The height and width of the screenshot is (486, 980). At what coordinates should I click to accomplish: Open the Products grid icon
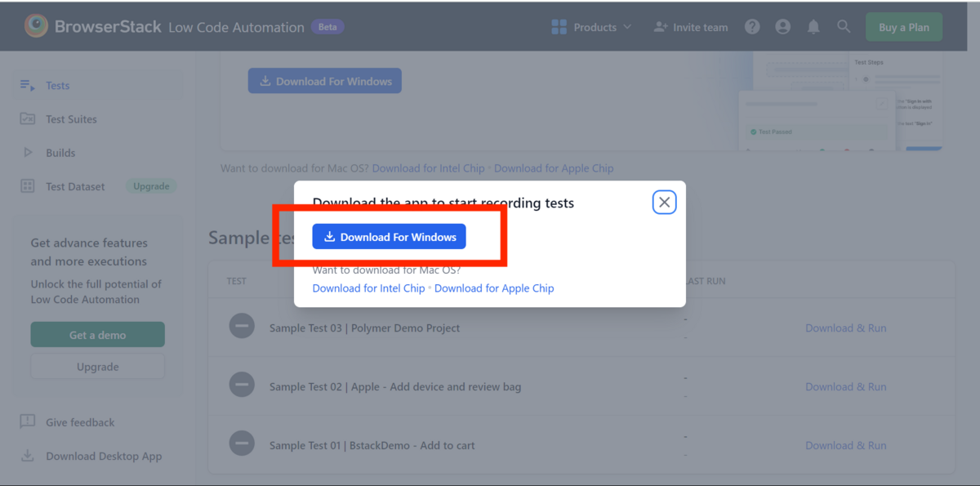point(559,27)
